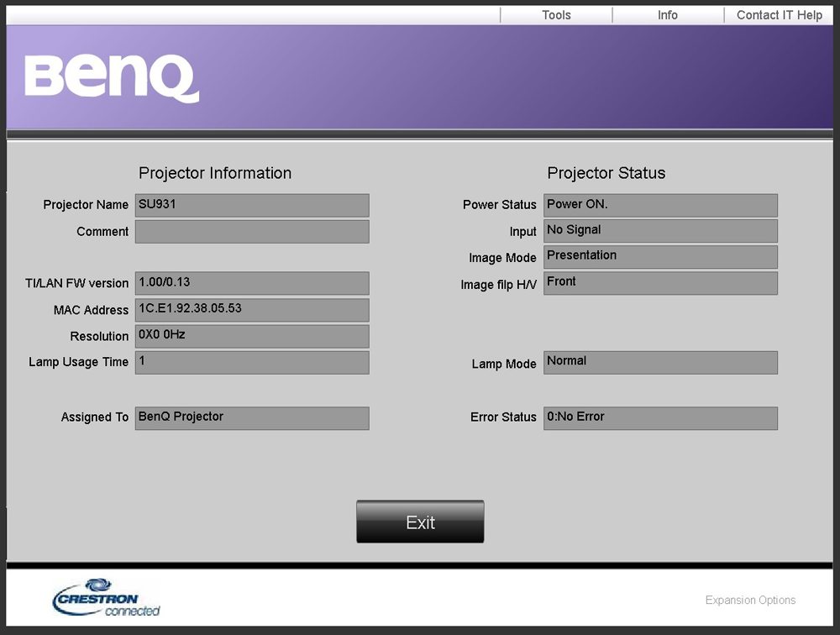Click the TI/LAN FW version label
Viewport: 840px width, 635px height.
(x=76, y=283)
